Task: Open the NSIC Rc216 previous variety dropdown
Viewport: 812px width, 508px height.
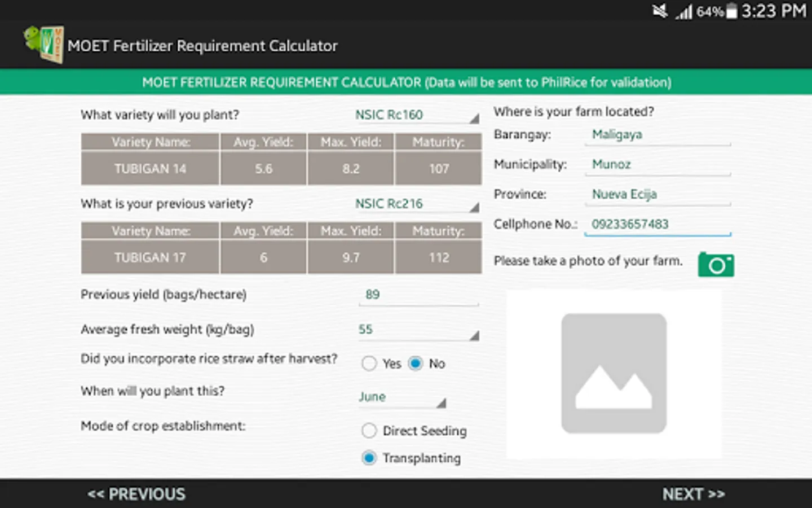Action: [x=417, y=204]
